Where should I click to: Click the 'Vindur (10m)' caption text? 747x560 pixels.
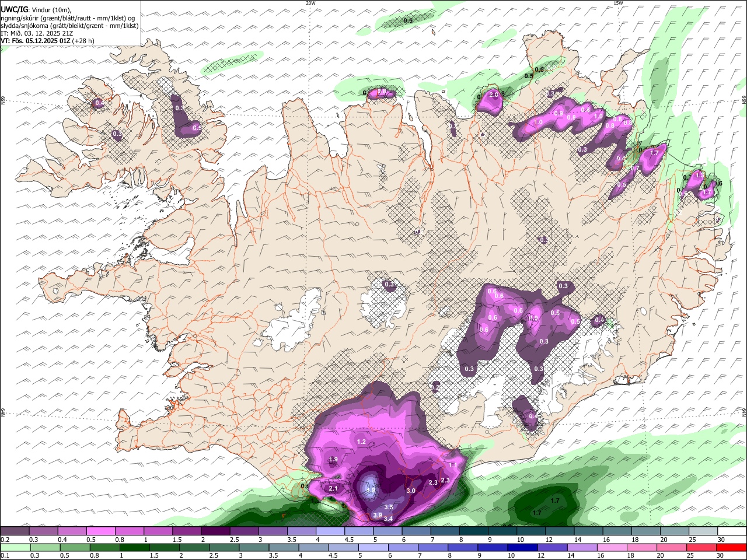(x=51, y=10)
